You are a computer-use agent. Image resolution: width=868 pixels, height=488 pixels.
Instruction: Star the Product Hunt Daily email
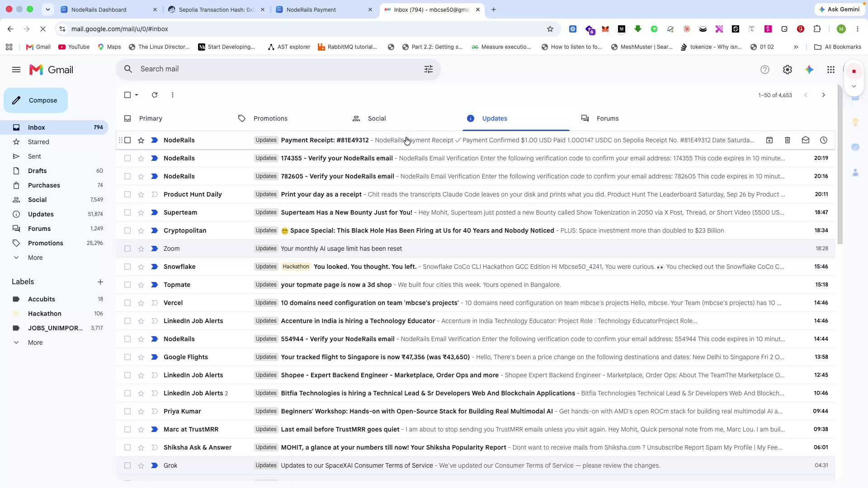pos(141,194)
